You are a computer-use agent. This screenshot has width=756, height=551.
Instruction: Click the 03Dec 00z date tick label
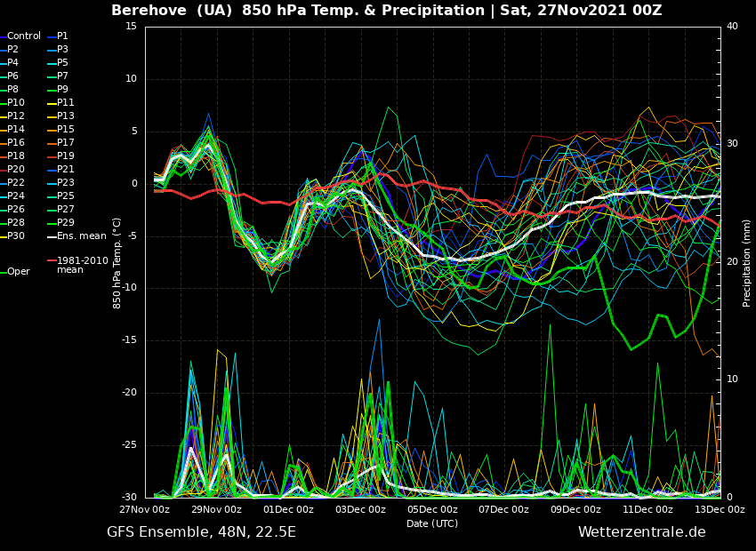360,510
